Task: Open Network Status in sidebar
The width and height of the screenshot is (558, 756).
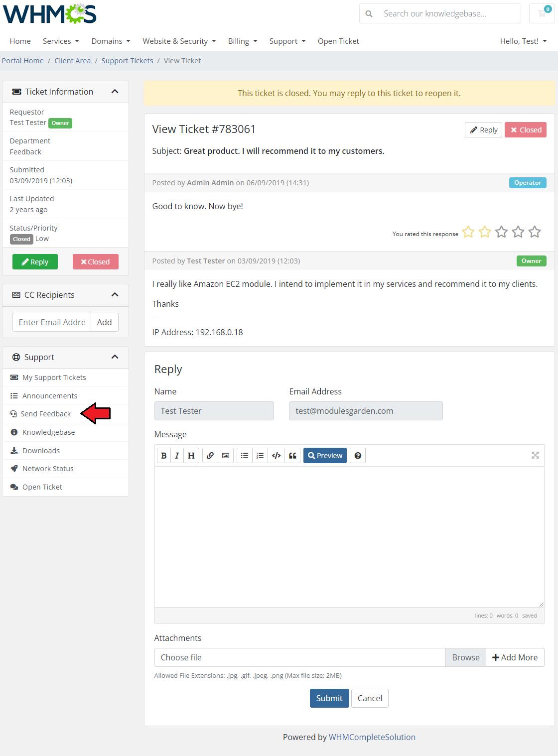Action: tap(65, 469)
